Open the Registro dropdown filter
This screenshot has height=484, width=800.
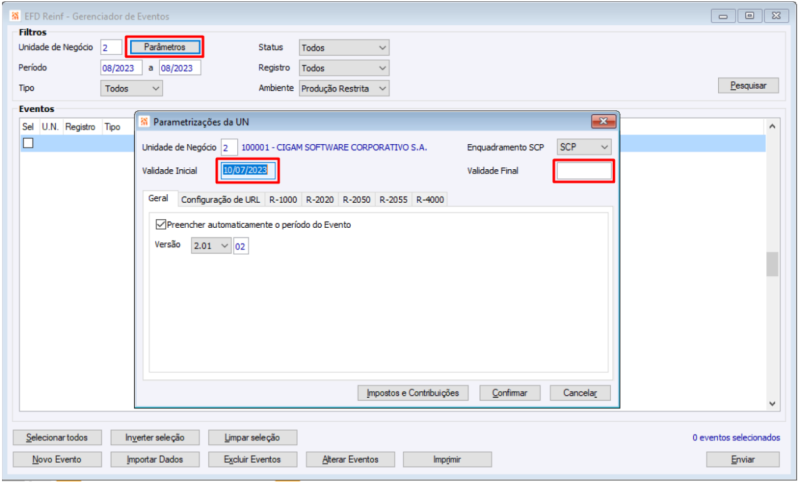344,68
